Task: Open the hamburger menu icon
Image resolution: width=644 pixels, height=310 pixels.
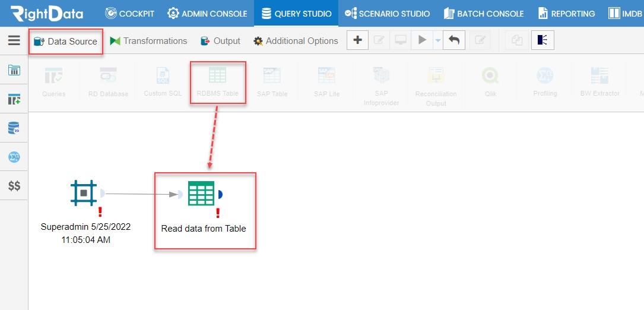Action: pos(14,40)
